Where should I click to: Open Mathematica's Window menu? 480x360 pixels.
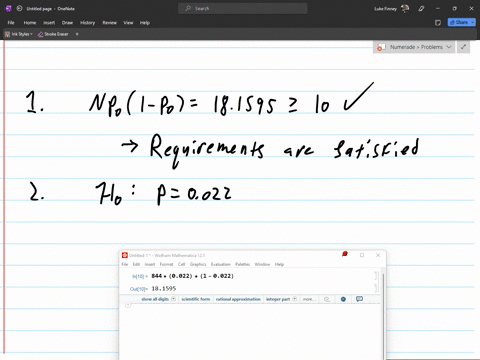point(262,264)
